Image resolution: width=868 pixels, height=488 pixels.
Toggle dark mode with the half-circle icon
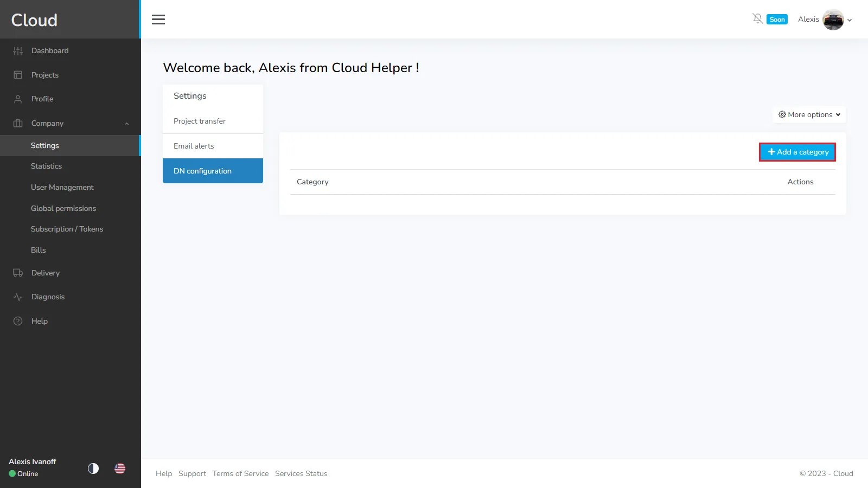click(93, 469)
